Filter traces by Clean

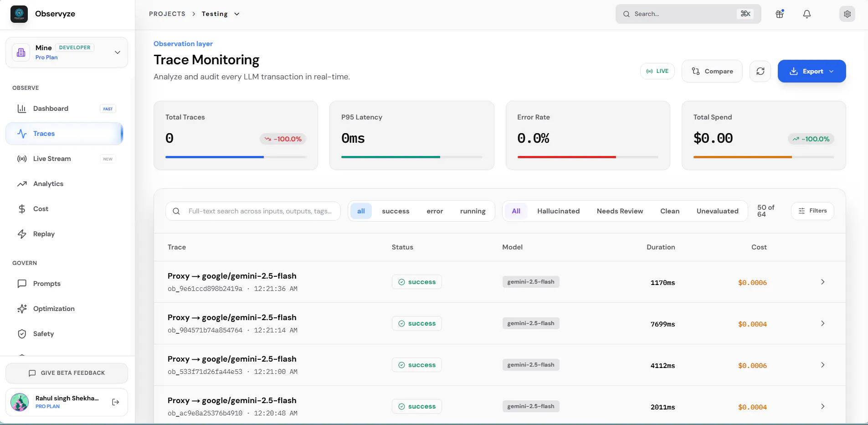(670, 211)
